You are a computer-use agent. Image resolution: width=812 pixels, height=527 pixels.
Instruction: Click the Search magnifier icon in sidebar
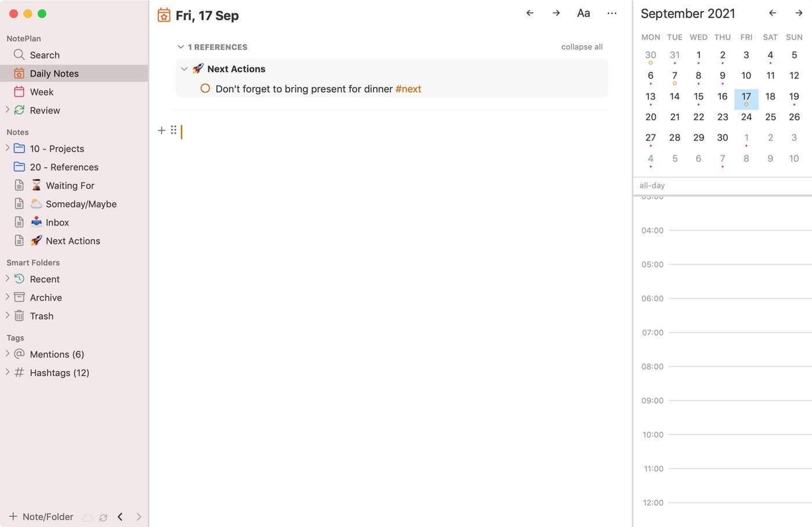pos(19,55)
